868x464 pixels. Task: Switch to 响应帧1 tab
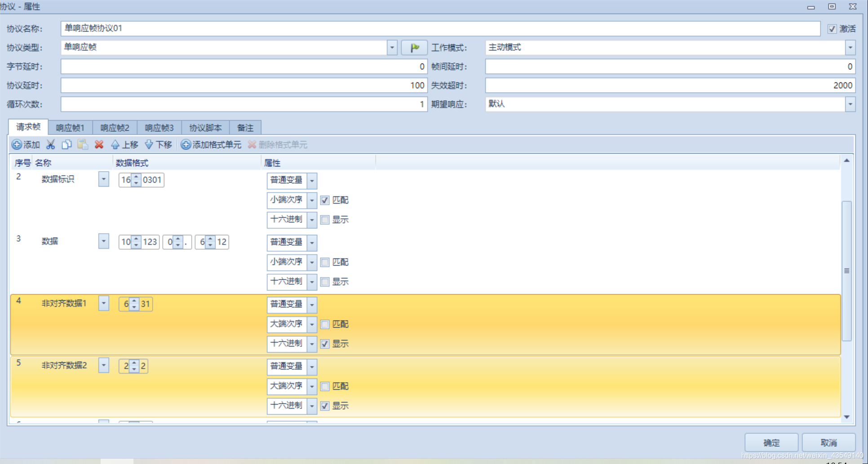pyautogui.click(x=70, y=128)
